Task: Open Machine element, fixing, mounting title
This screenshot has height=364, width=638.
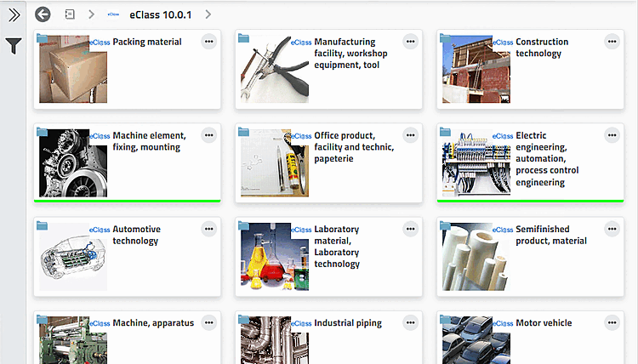Action: [150, 141]
